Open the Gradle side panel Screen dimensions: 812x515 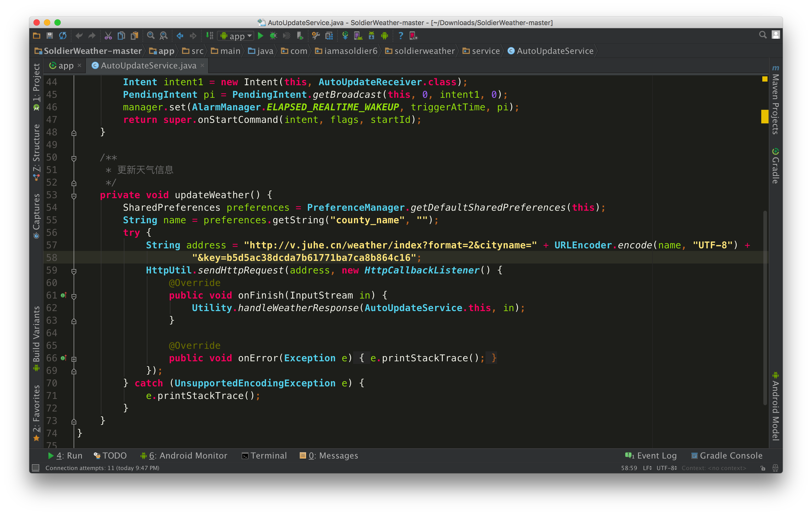(x=775, y=165)
